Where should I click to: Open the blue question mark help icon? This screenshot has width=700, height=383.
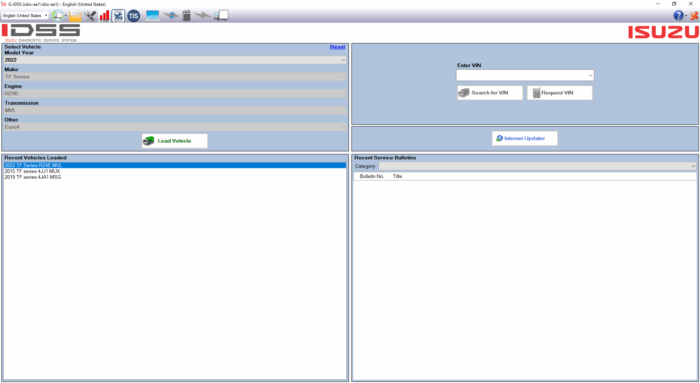(678, 16)
